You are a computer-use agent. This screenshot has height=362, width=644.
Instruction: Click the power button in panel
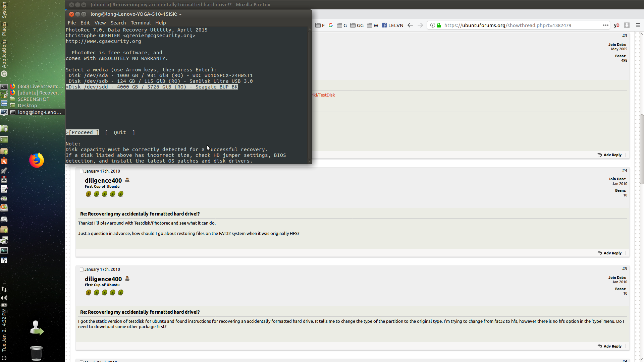pos(4,358)
